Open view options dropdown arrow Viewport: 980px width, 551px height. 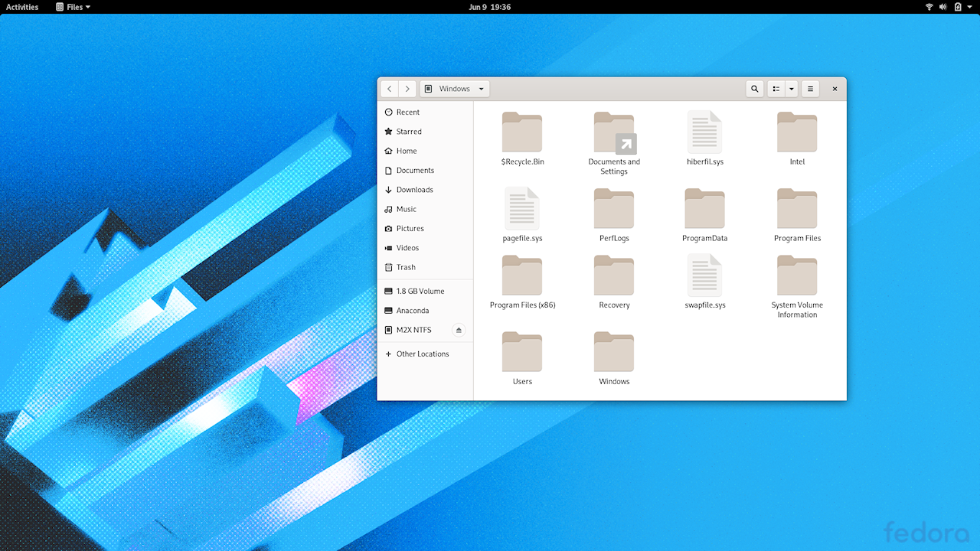click(792, 89)
